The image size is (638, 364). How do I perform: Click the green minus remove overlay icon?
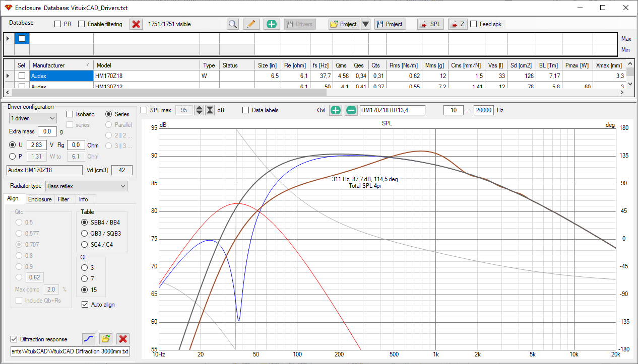pos(351,110)
